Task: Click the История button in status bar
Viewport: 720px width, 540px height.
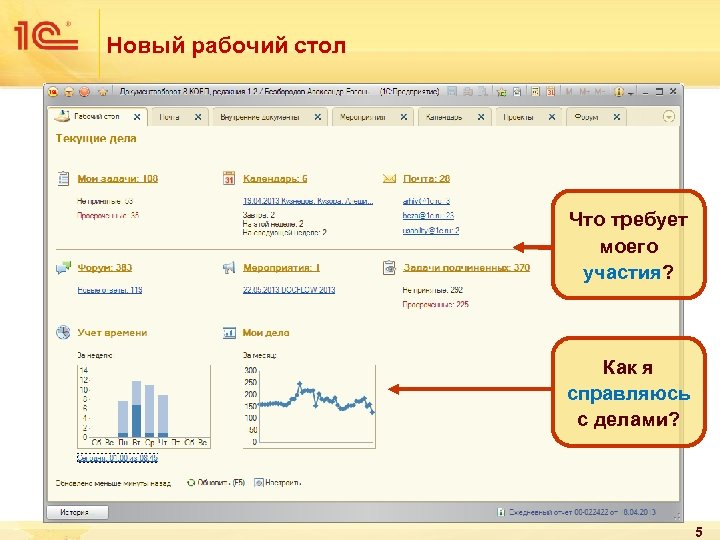Action: point(78,512)
